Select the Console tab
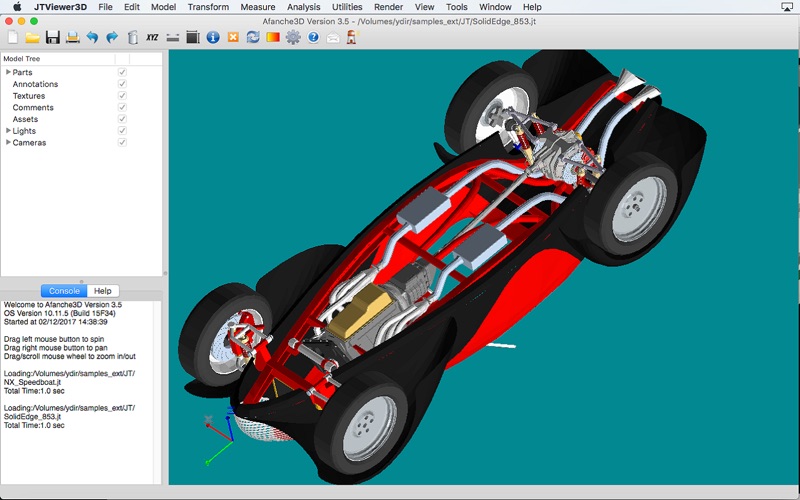Image resolution: width=800 pixels, height=500 pixels. coord(64,291)
